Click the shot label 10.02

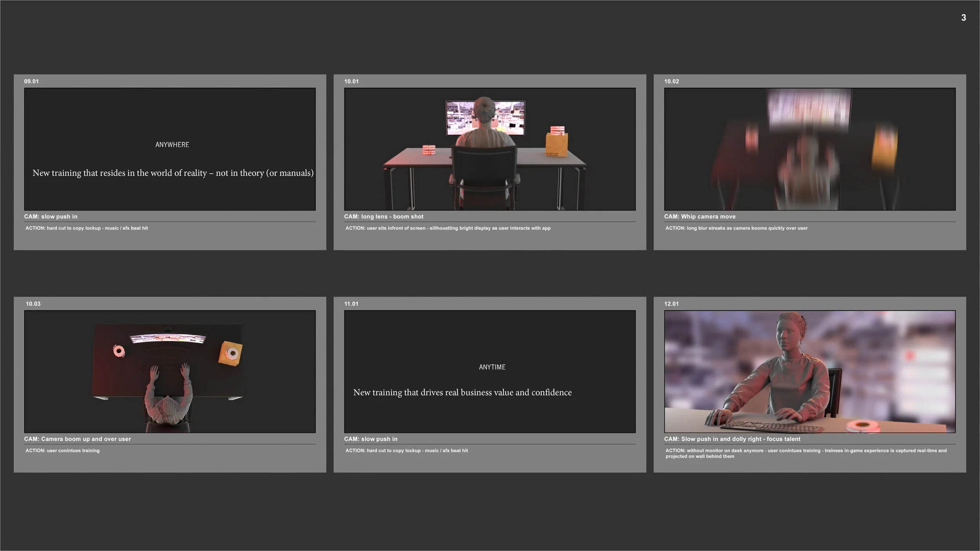(x=671, y=82)
